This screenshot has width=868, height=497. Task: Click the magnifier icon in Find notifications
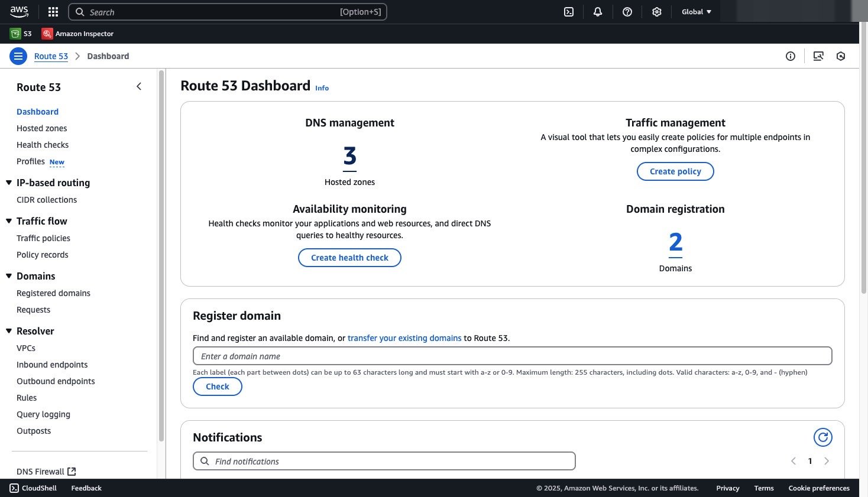click(205, 461)
